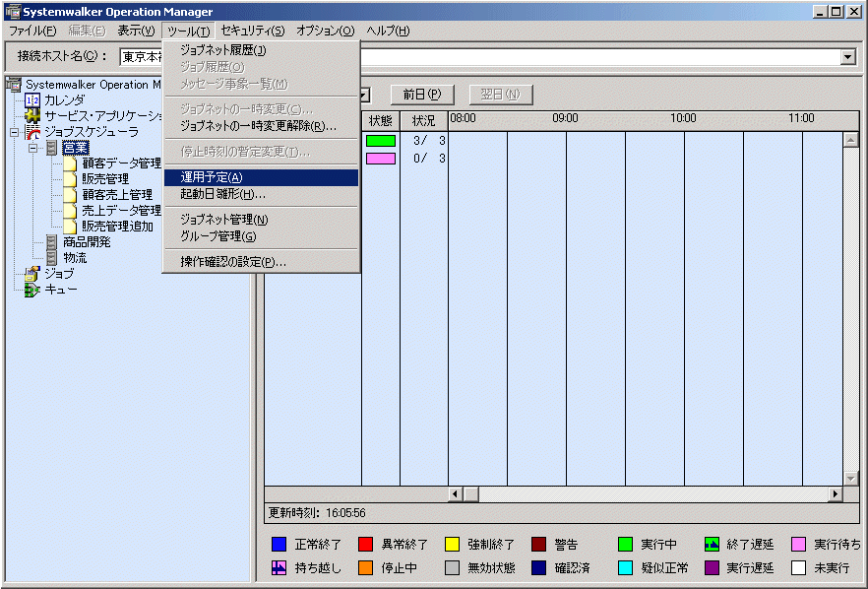Choose 運用予定(A) from the tools menu

pyautogui.click(x=262, y=177)
